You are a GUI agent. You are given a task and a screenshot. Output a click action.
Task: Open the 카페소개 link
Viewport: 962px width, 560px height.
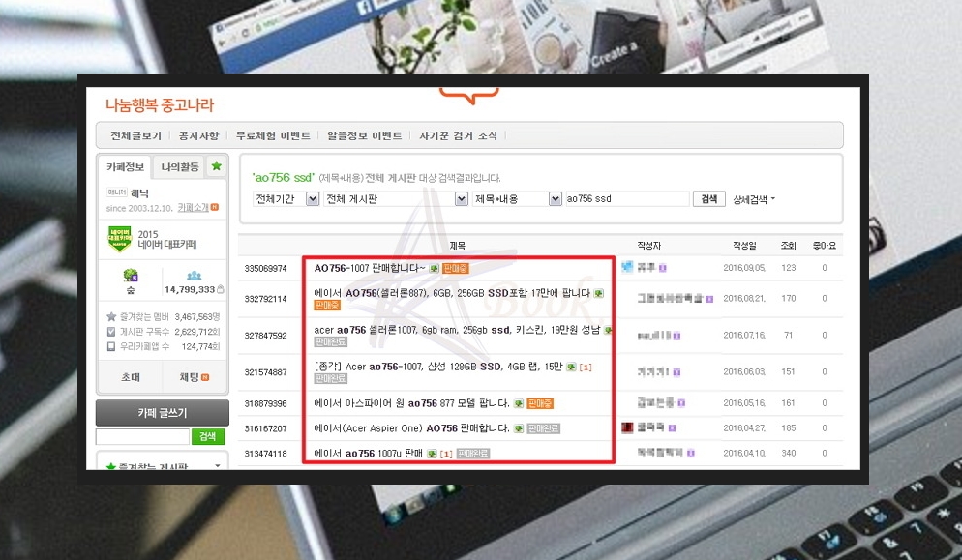[193, 208]
